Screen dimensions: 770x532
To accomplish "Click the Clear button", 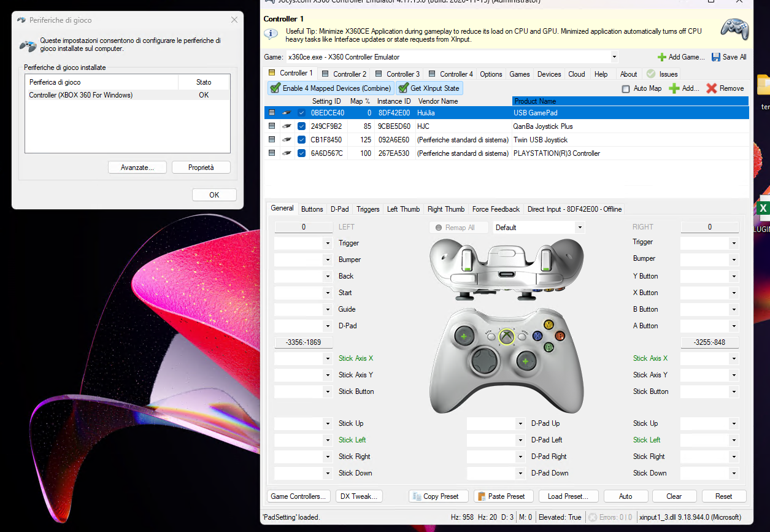I will coord(674,496).
